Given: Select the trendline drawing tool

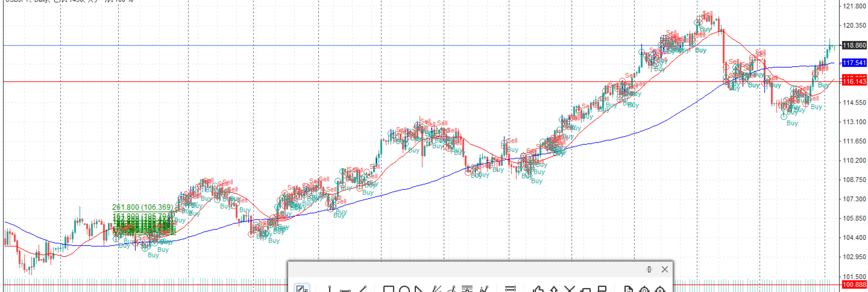Looking at the screenshot, I should (362, 289).
